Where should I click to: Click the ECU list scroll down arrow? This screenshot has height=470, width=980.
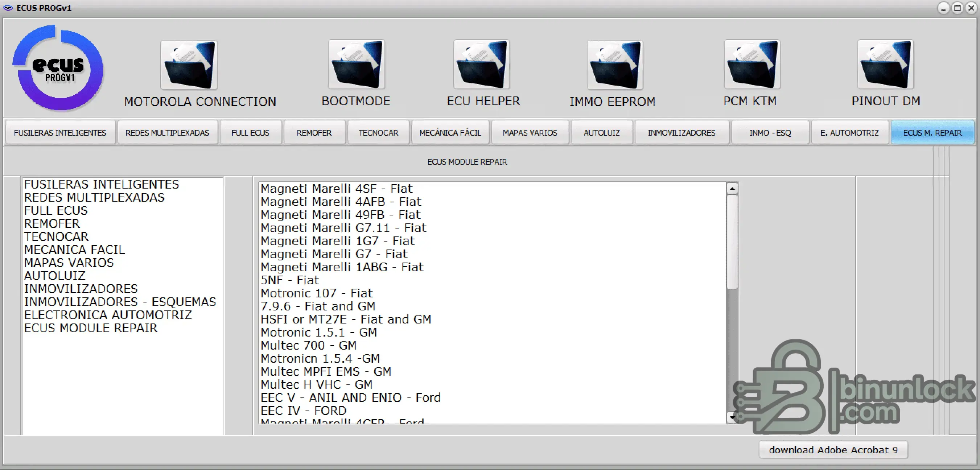(x=732, y=417)
